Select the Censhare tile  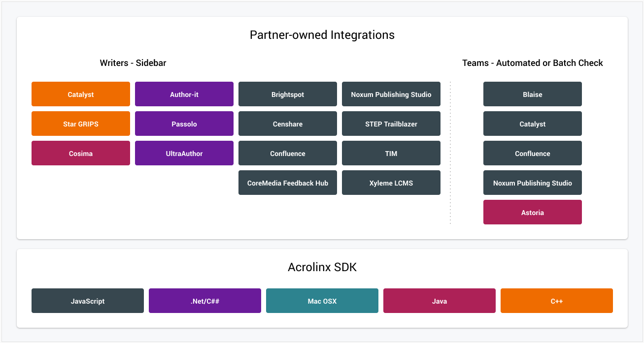288,124
